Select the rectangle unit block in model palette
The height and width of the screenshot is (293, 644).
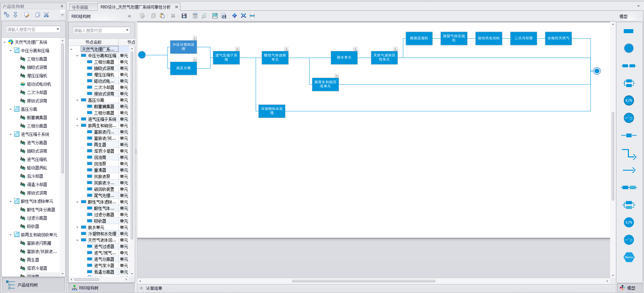pos(629,31)
